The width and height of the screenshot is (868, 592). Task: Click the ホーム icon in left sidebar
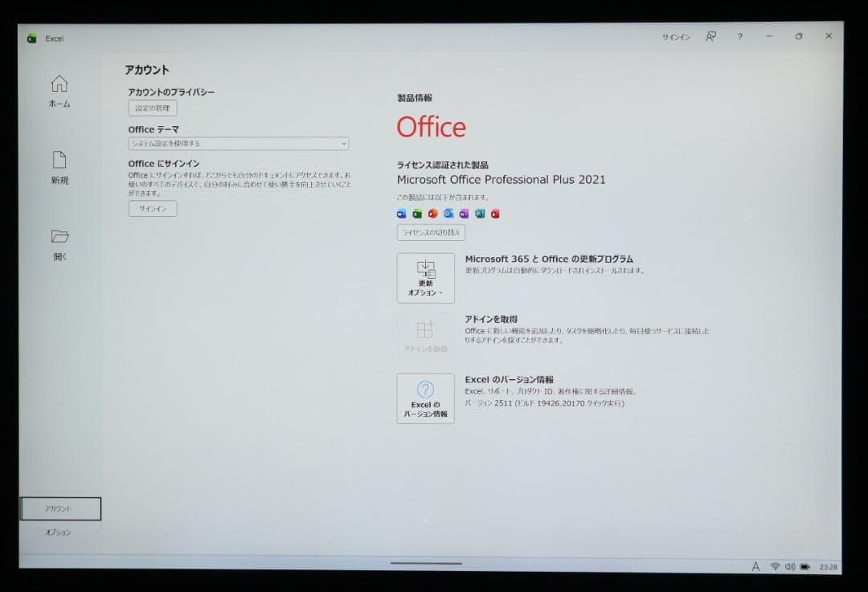[59, 83]
